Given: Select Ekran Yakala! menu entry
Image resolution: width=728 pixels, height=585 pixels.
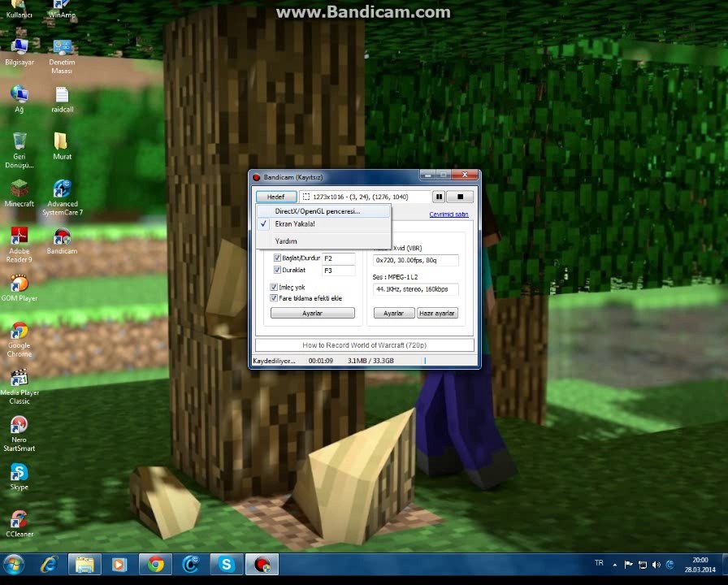Looking at the screenshot, I should coord(323,223).
